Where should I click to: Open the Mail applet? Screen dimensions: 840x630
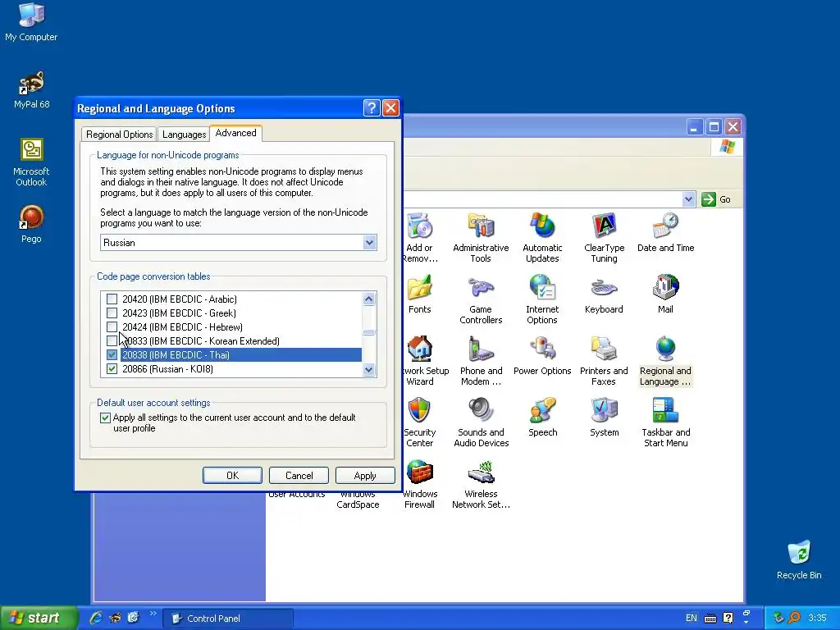point(665,294)
